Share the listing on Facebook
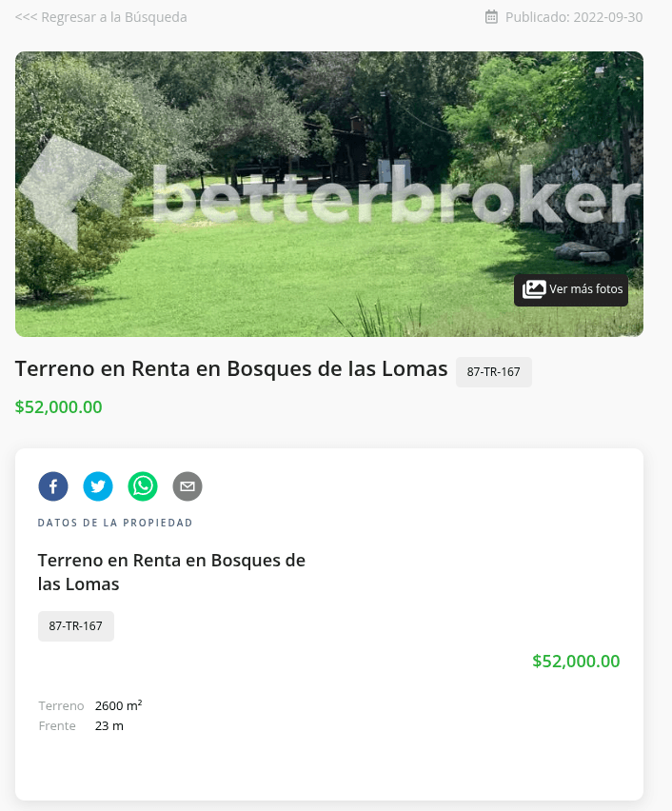 [x=53, y=486]
